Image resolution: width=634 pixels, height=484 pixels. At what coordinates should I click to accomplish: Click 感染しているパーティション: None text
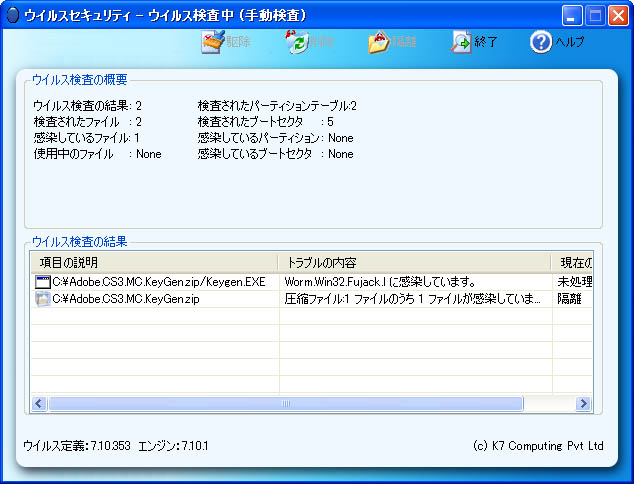pos(276,138)
